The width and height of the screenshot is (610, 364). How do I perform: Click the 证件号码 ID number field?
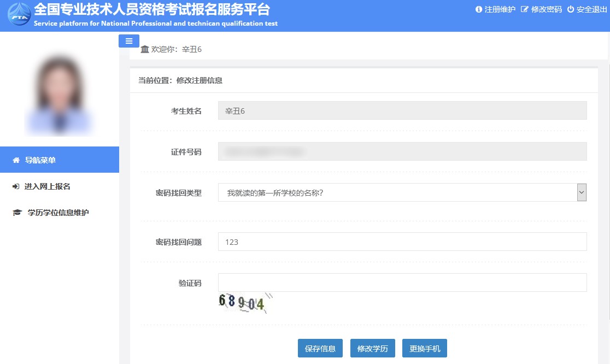pyautogui.click(x=402, y=151)
